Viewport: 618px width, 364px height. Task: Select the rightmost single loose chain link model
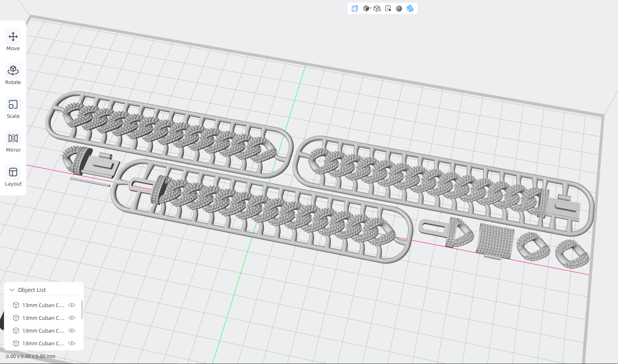(x=573, y=254)
